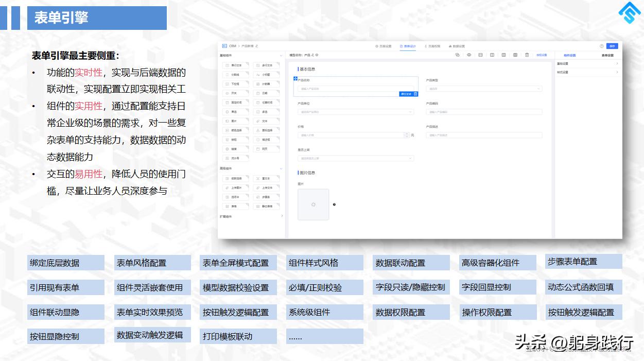The image size is (644, 361).
Task: Add the 多选 checkbox component
Action: click(x=267, y=112)
